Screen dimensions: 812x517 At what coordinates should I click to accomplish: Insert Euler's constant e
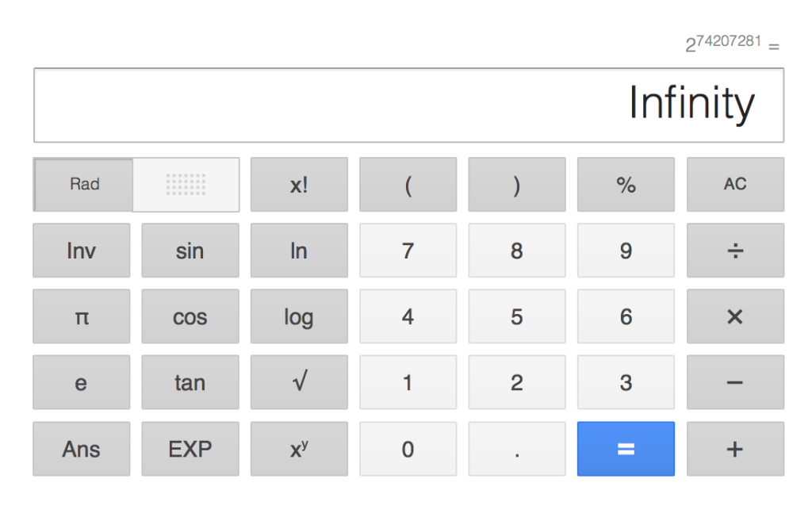(x=82, y=382)
